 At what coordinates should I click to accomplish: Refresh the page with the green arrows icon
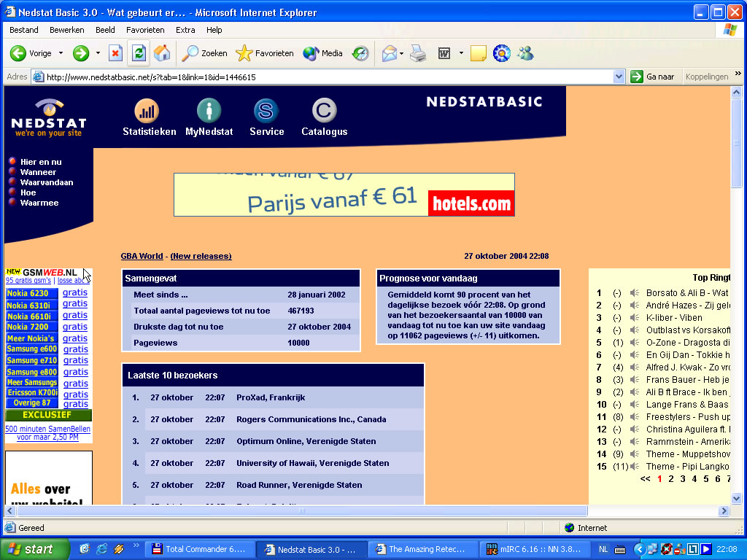pyautogui.click(x=139, y=53)
